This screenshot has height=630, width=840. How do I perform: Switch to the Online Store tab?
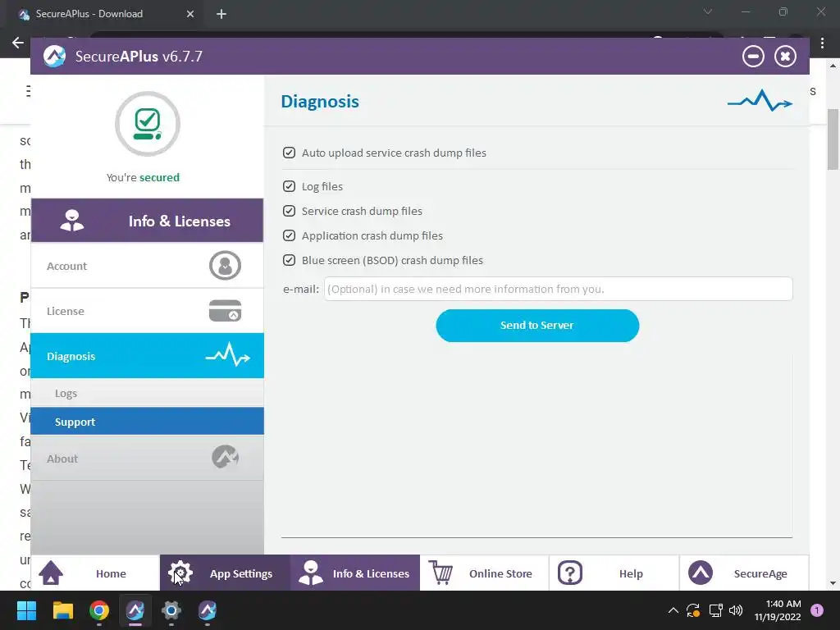click(x=484, y=573)
